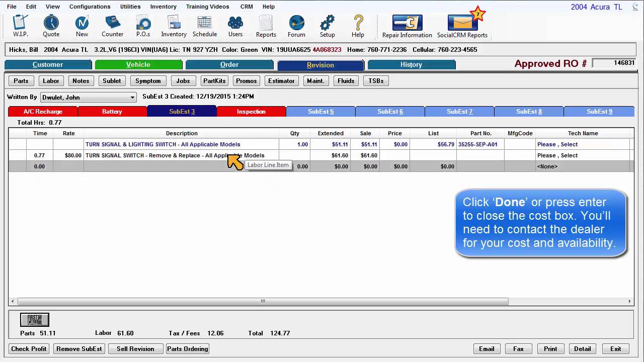The height and width of the screenshot is (362, 644).
Task: Click the First Call logo icon
Action: [x=35, y=320]
